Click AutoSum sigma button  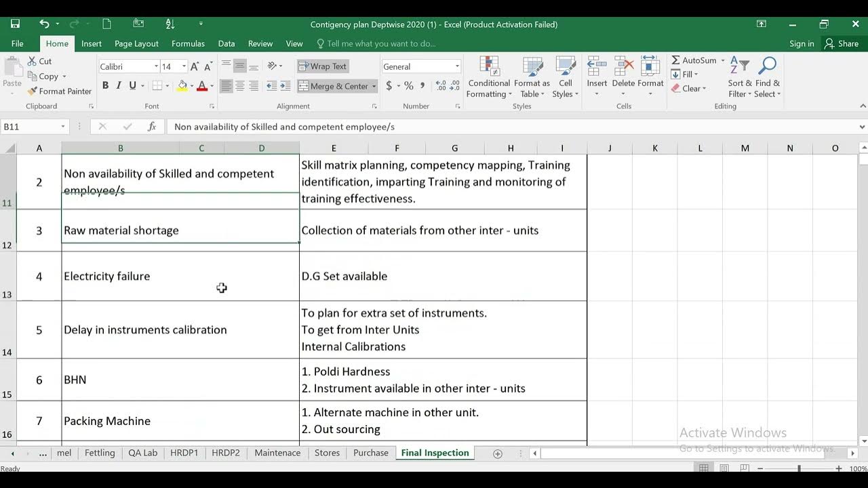click(x=693, y=60)
